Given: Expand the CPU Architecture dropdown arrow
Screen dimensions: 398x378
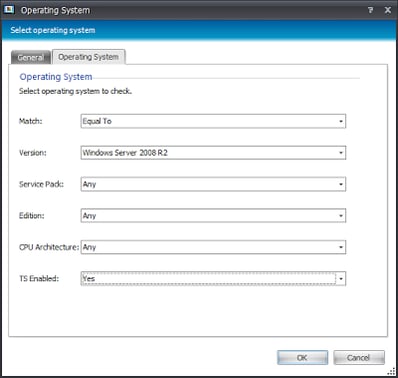Looking at the screenshot, I should [341, 247].
